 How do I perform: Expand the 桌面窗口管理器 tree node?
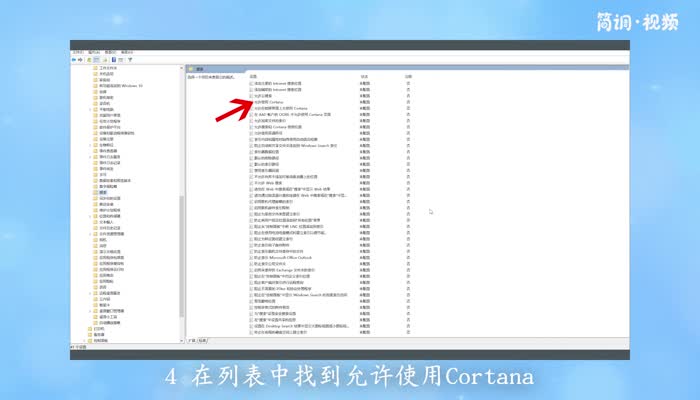coord(90,311)
